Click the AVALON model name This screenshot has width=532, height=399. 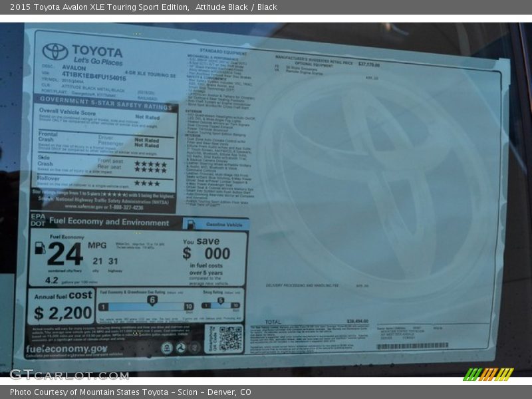tap(74, 68)
